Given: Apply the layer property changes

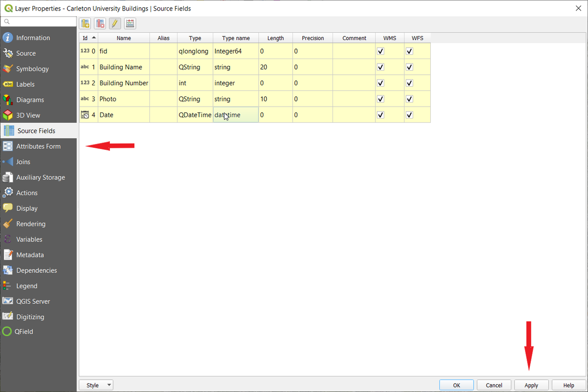Looking at the screenshot, I should coord(531,385).
